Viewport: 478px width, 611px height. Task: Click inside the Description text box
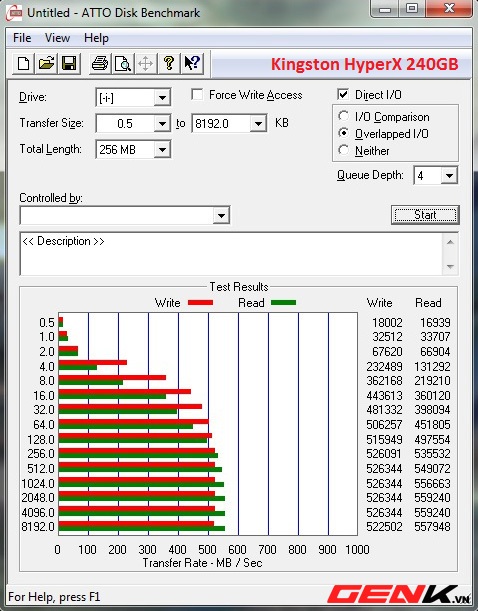(x=231, y=254)
